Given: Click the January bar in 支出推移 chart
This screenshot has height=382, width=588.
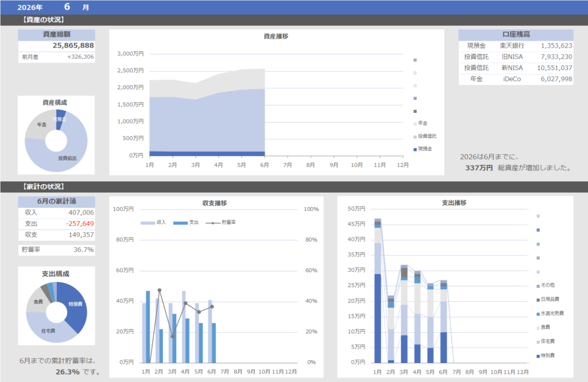Looking at the screenshot, I should 378,291.
